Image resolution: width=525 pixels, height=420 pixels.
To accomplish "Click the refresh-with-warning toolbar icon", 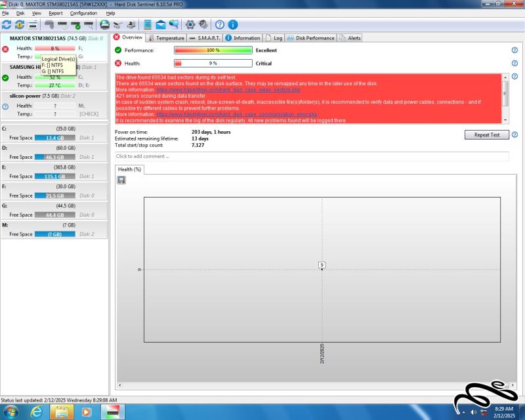I will tap(20, 25).
